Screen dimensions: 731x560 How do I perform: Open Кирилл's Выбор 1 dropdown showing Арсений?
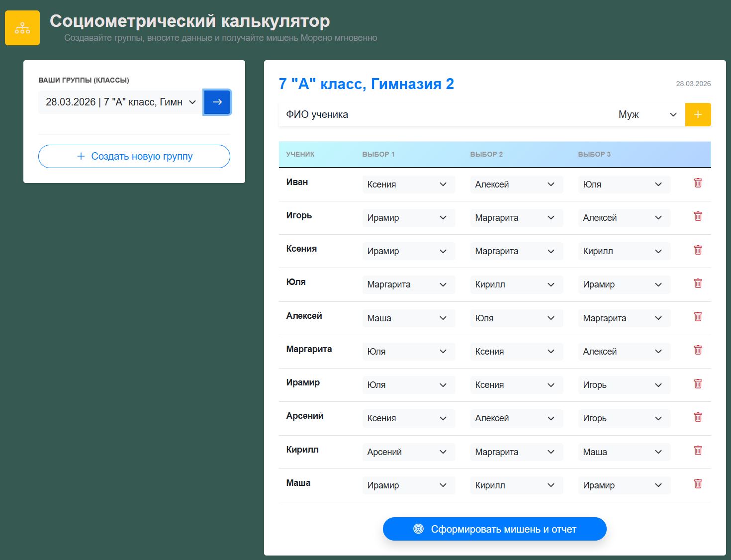pos(408,452)
